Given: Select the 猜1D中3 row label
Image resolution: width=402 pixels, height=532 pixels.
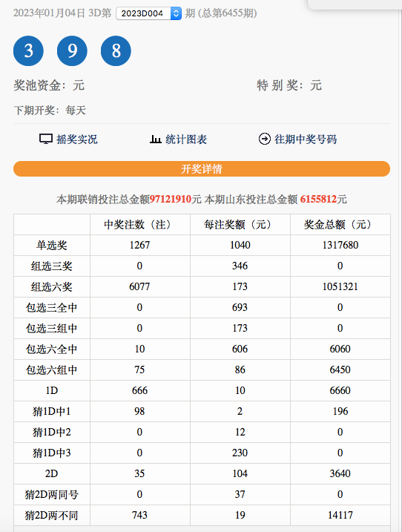Looking at the screenshot, I should (52, 453).
